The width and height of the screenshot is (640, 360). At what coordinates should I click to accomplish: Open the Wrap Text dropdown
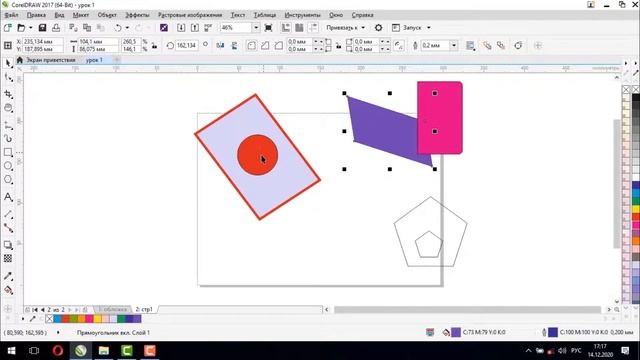click(x=471, y=45)
